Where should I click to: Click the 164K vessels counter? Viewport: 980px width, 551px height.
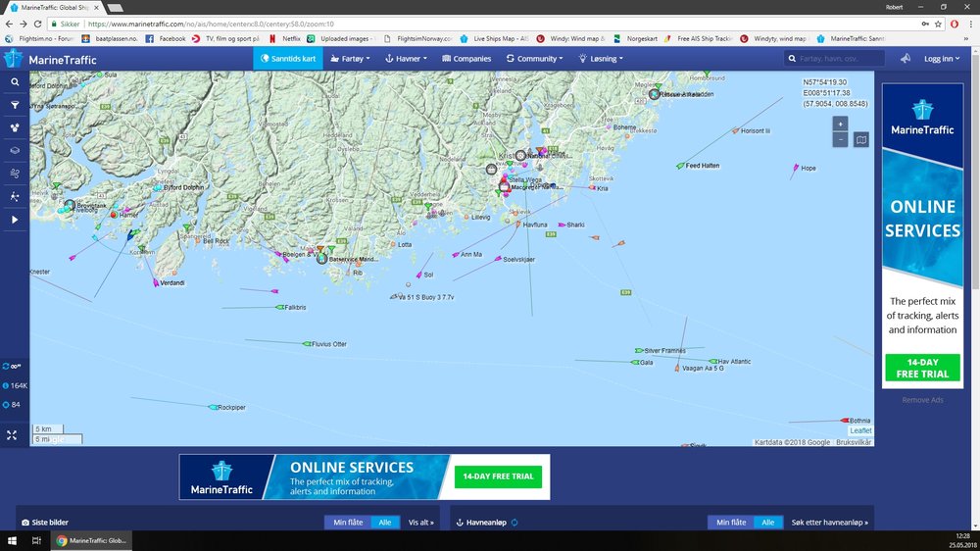[15, 386]
